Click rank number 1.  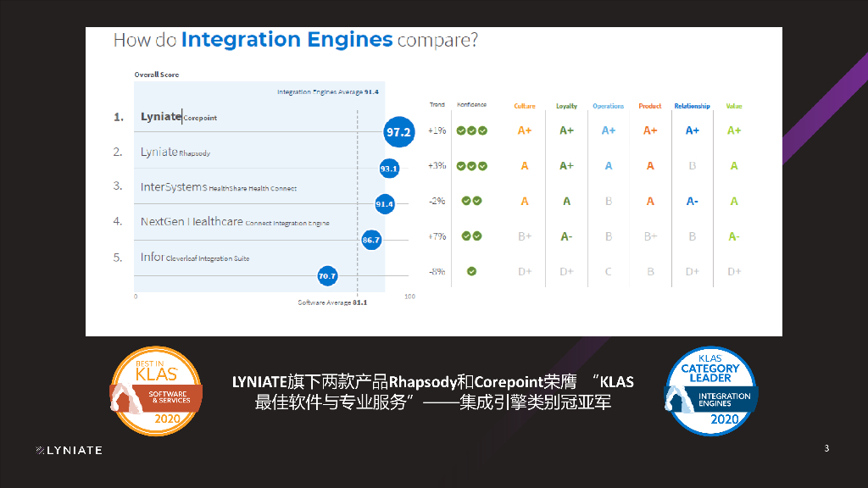tap(119, 117)
